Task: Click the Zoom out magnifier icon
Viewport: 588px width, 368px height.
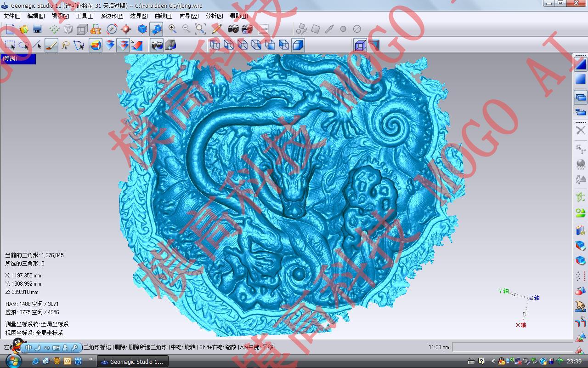Action: coord(187,29)
